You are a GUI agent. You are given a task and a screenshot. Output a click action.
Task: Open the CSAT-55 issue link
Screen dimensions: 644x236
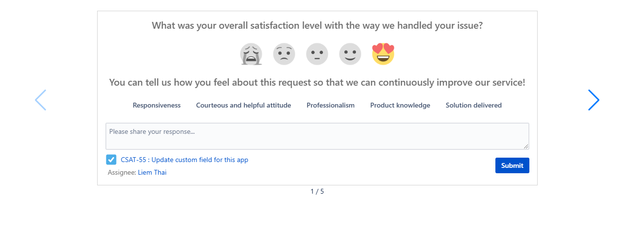(185, 160)
